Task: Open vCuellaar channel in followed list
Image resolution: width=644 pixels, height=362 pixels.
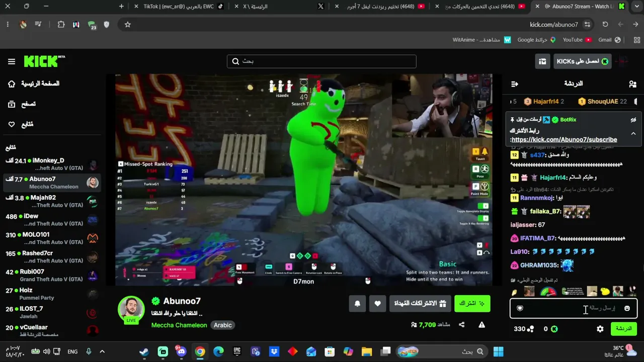Action: pyautogui.click(x=52, y=331)
